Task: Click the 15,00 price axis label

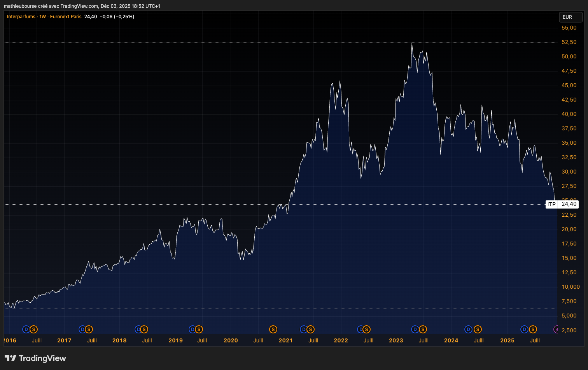Action: pyautogui.click(x=569, y=258)
